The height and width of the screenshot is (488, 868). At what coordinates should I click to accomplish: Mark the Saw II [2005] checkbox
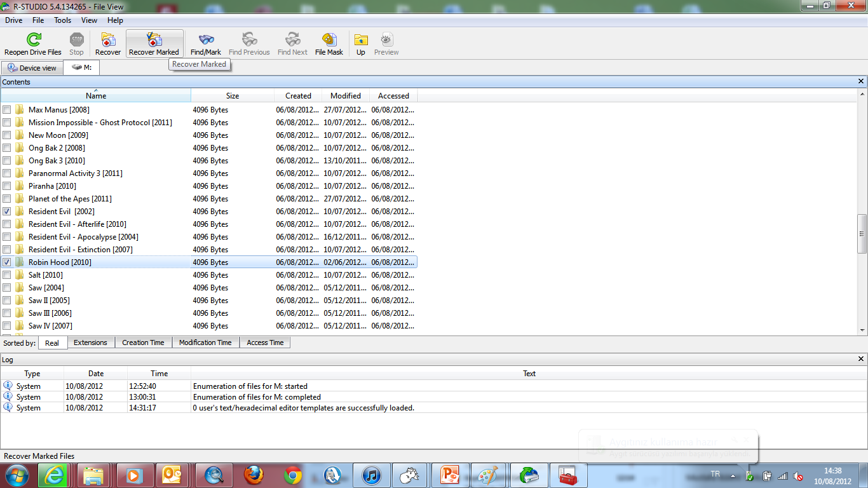tap(7, 300)
